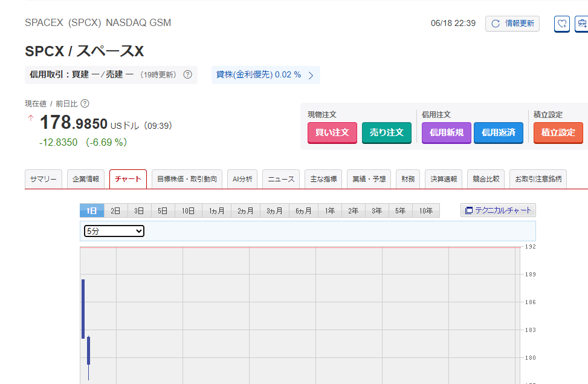Select the 3ヵ月 chart period
This screenshot has height=384, width=588.
274,210
